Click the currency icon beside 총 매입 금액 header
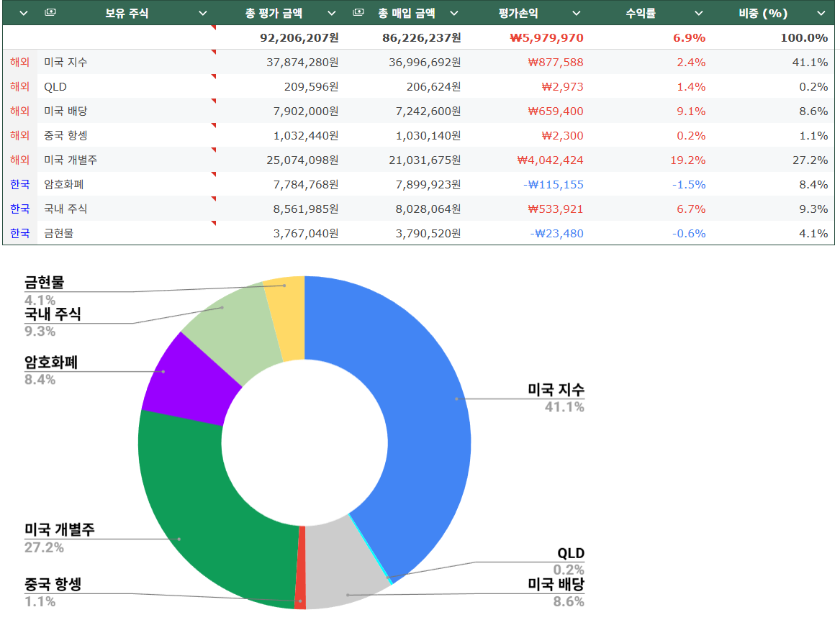The height and width of the screenshot is (620, 840). [358, 12]
